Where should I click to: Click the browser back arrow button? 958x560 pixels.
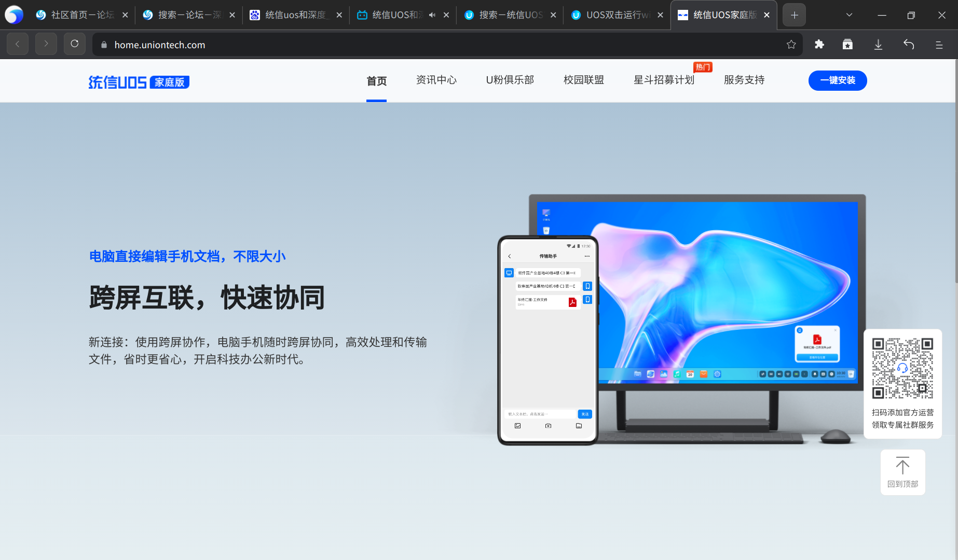18,44
